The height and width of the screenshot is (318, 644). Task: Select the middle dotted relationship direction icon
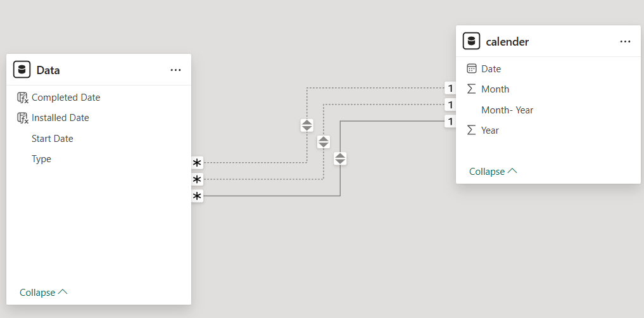coord(324,142)
